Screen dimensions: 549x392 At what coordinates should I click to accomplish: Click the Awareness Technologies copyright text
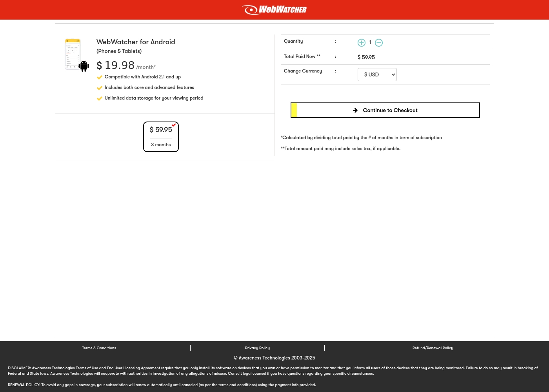coord(274,358)
